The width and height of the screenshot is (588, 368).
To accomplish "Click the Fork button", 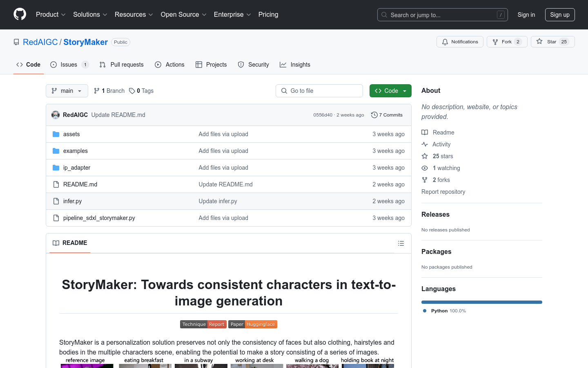I will (507, 42).
